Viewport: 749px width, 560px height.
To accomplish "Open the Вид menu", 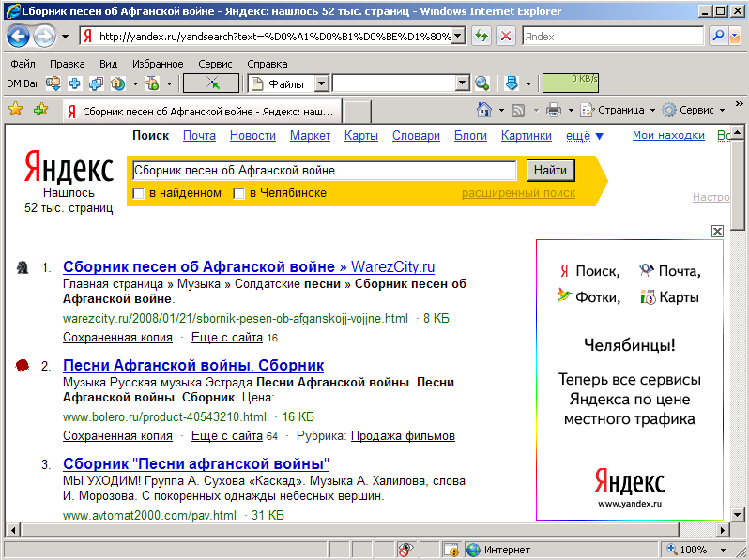I will tap(109, 64).
